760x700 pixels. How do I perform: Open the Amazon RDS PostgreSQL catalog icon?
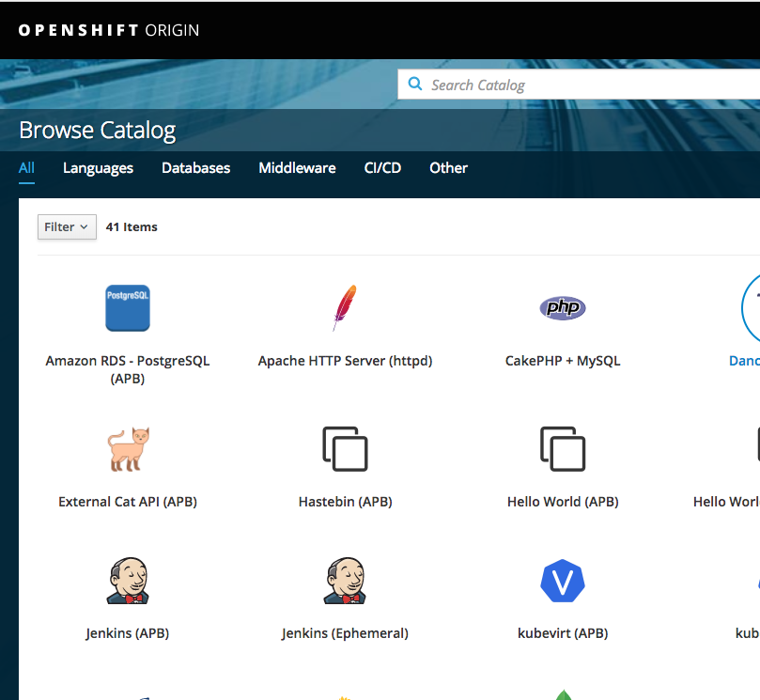[x=128, y=308]
